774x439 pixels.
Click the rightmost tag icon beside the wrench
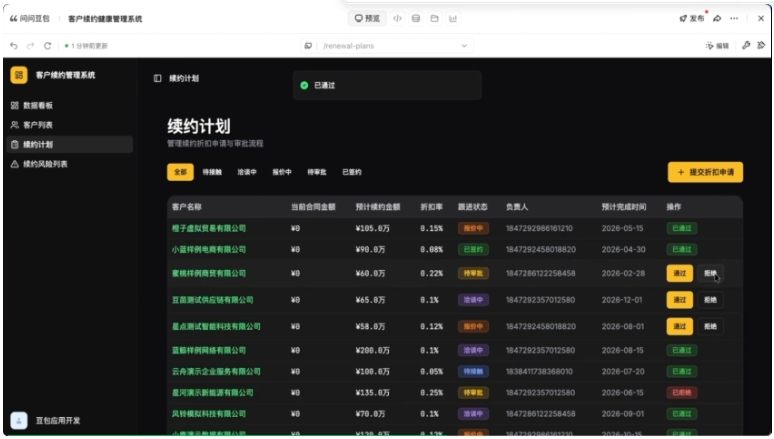(x=761, y=45)
